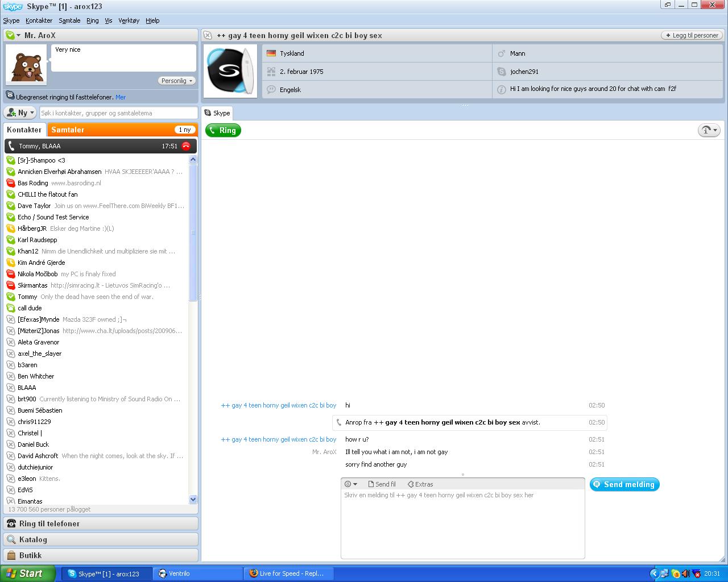Viewport: 728px width, 582px height.
Task: Select contact Kim André Gjerde
Action: [x=96, y=263]
